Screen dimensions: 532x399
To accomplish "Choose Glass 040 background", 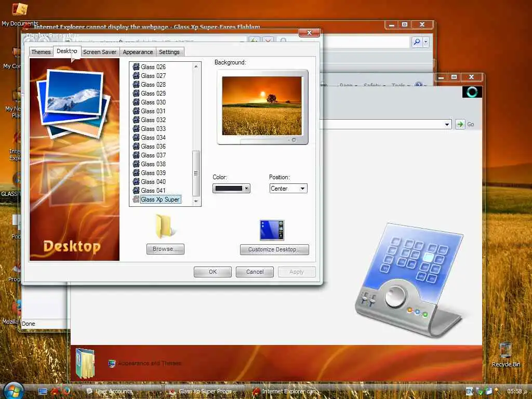I will (153, 181).
